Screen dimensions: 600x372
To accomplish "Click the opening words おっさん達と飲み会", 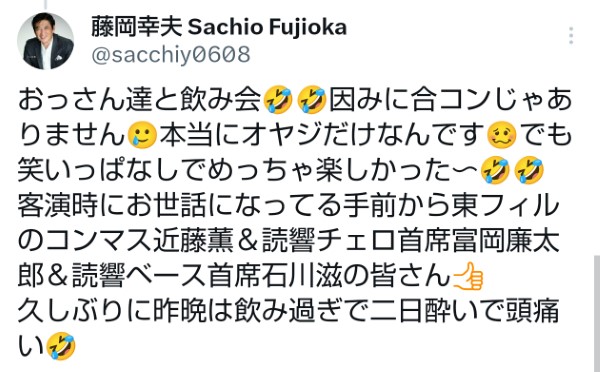I will coord(140,100).
